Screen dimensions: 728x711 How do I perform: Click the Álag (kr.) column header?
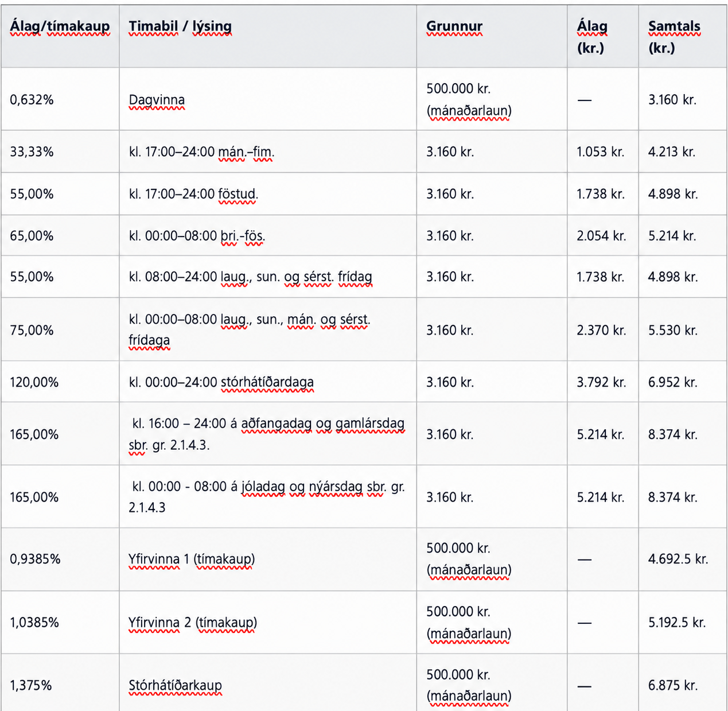(x=603, y=36)
